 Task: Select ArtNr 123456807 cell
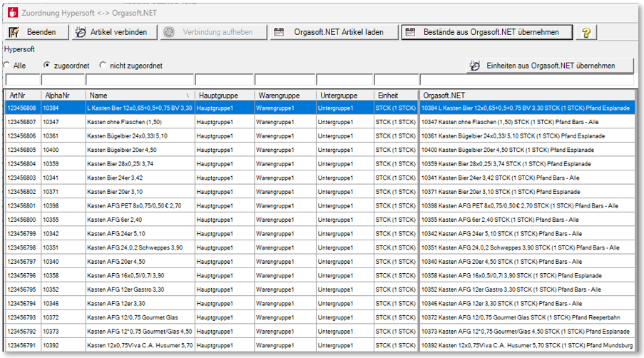click(23, 122)
